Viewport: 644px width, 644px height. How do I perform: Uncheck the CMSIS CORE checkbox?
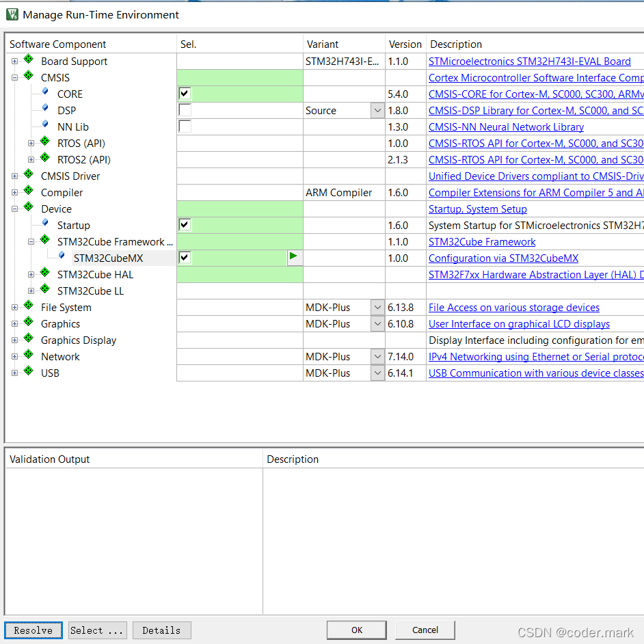185,94
